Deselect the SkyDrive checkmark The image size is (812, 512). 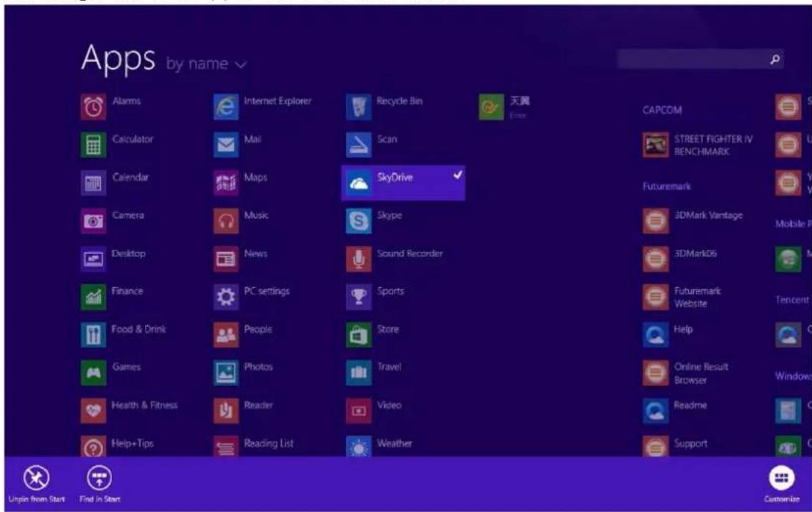[x=458, y=175]
